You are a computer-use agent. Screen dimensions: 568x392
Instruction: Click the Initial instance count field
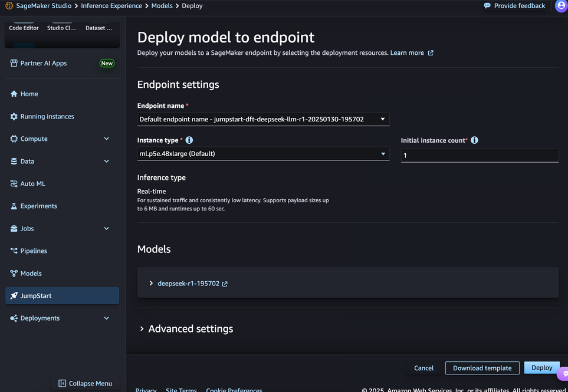click(x=480, y=155)
